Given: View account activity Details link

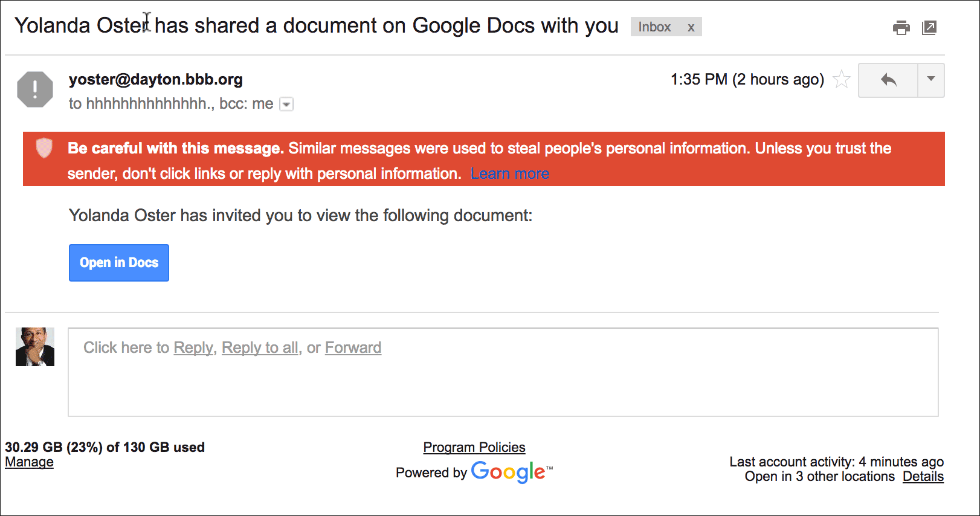Looking at the screenshot, I should pos(923,477).
